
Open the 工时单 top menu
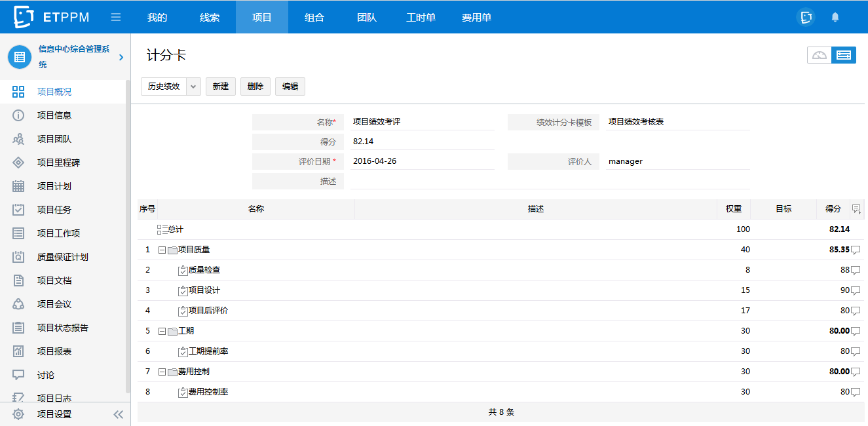pos(421,17)
